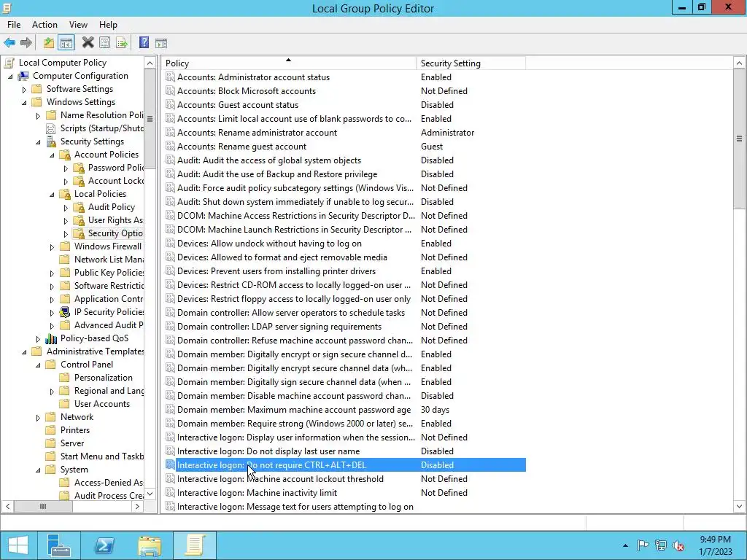This screenshot has width=747, height=560.
Task: Click the Action Center flag tray icon
Action: pyautogui.click(x=643, y=545)
